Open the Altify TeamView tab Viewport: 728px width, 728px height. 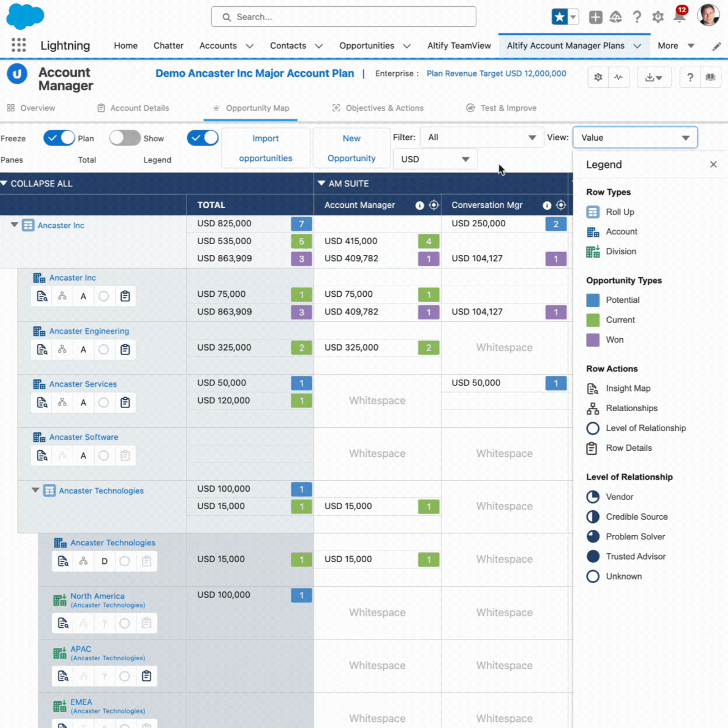(459, 46)
